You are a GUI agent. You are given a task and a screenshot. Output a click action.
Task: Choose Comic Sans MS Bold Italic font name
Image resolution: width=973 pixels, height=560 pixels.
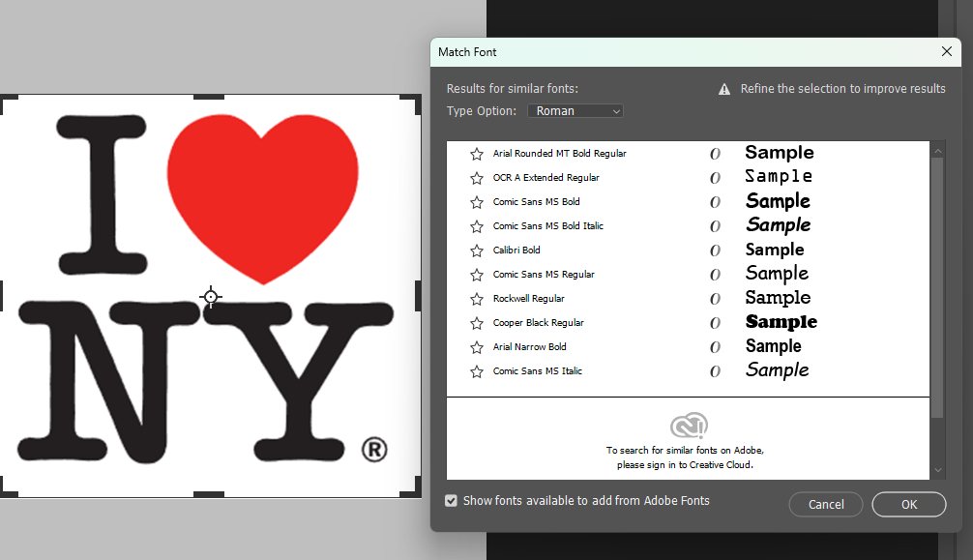[548, 226]
